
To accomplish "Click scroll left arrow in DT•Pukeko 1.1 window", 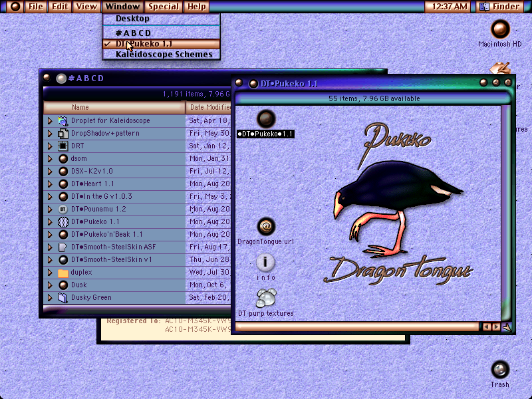I will 487,327.
